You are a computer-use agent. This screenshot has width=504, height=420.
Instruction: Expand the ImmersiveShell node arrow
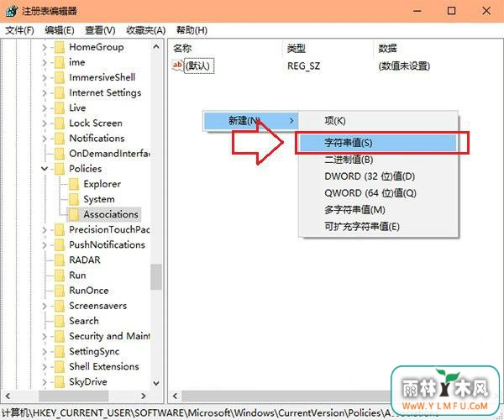45,78
